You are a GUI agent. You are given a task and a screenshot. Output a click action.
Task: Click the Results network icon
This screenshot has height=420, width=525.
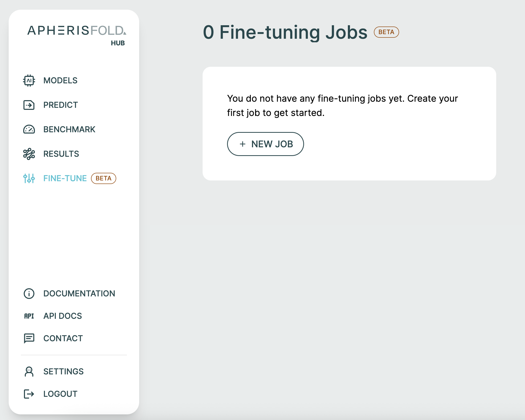click(x=29, y=154)
